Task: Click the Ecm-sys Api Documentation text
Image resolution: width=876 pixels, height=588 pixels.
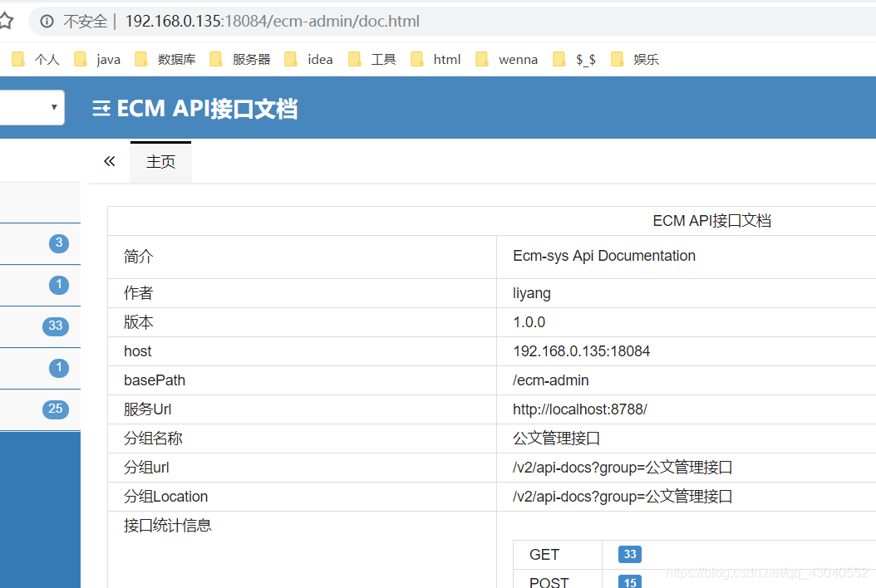Action: click(604, 256)
